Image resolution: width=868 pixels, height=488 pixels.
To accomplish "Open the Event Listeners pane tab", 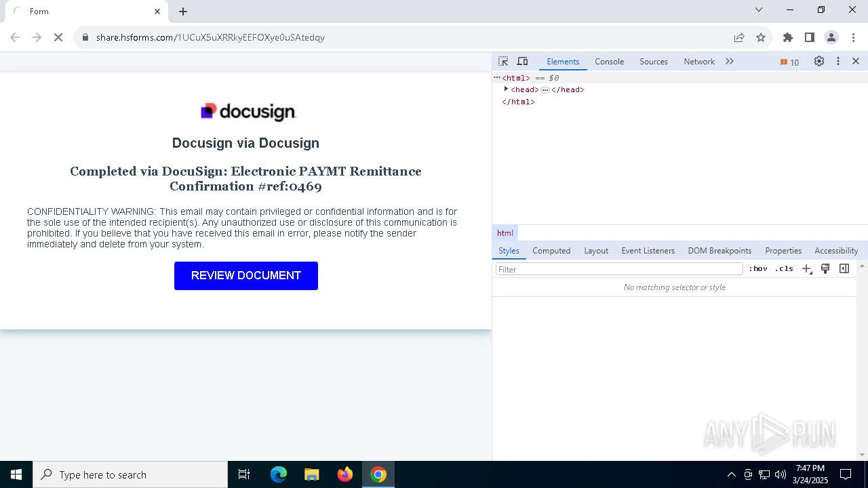I will 648,250.
